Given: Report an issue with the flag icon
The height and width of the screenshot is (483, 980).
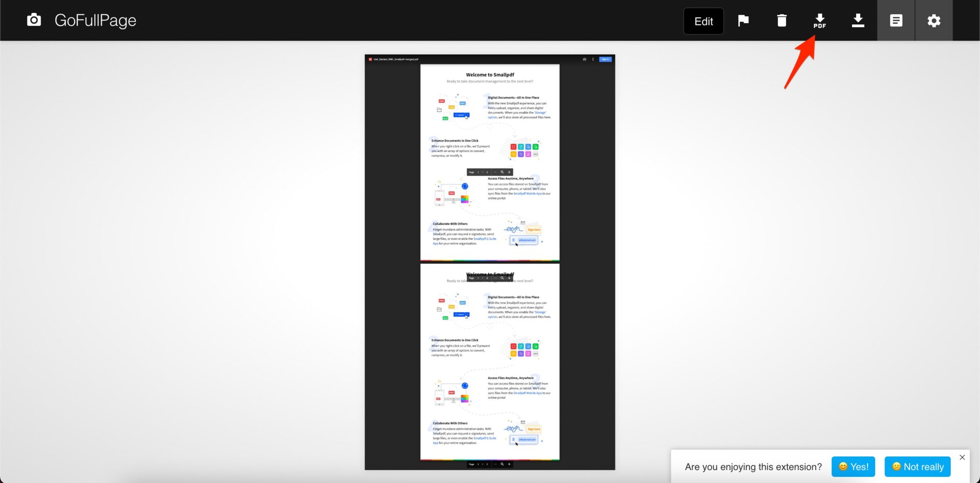Looking at the screenshot, I should tap(744, 20).
